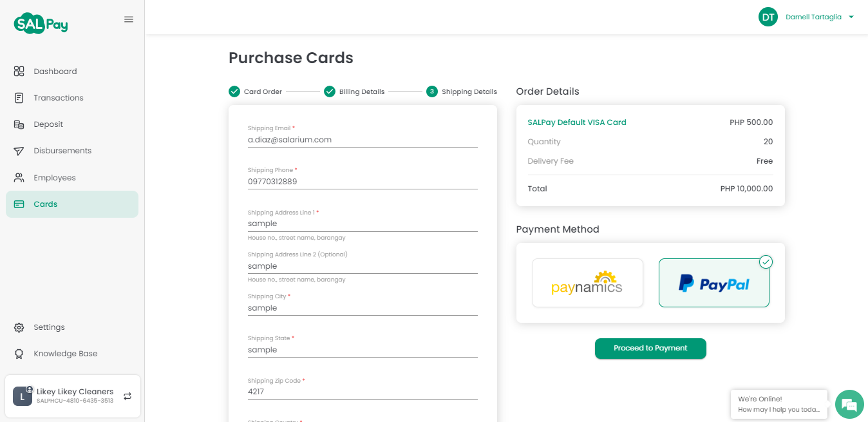Expand the Darnell Tartaglia account dropdown arrow
The image size is (868, 422).
pos(851,17)
